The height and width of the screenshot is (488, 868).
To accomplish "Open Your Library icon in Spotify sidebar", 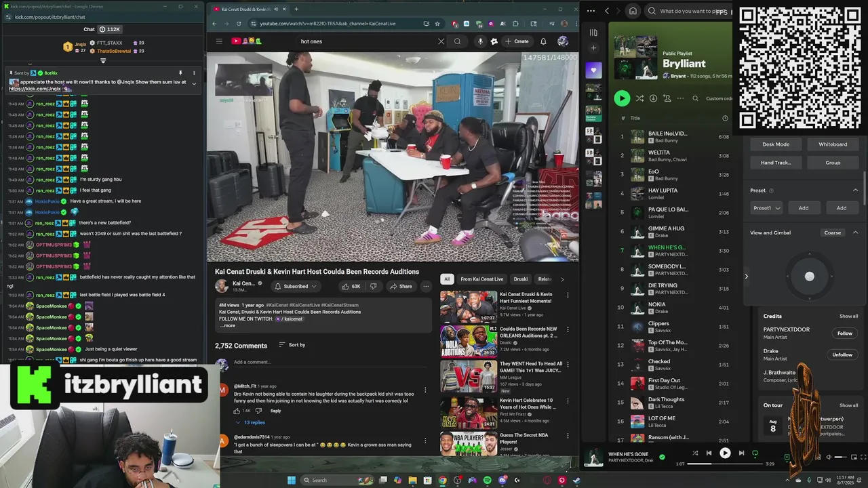I will click(593, 33).
